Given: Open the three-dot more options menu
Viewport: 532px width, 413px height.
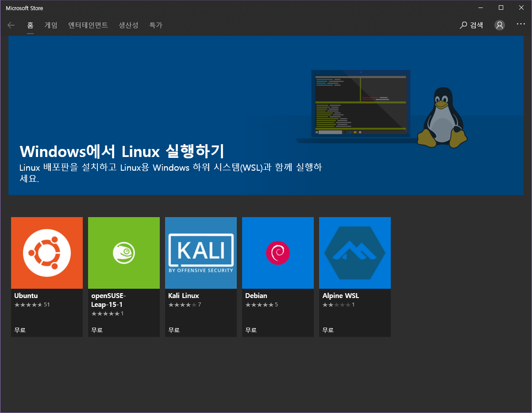Looking at the screenshot, I should click(x=520, y=24).
